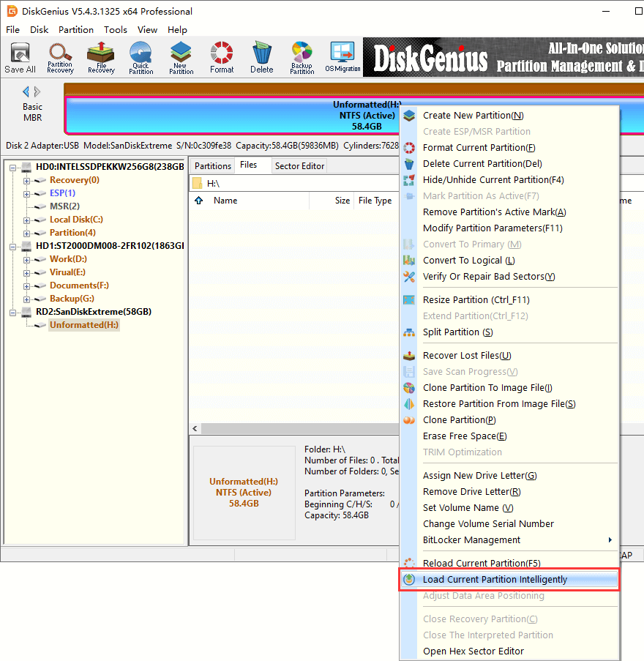Expand the Work(D:) partition node
Screen dimensions: 644x661
pyautogui.click(x=27, y=259)
